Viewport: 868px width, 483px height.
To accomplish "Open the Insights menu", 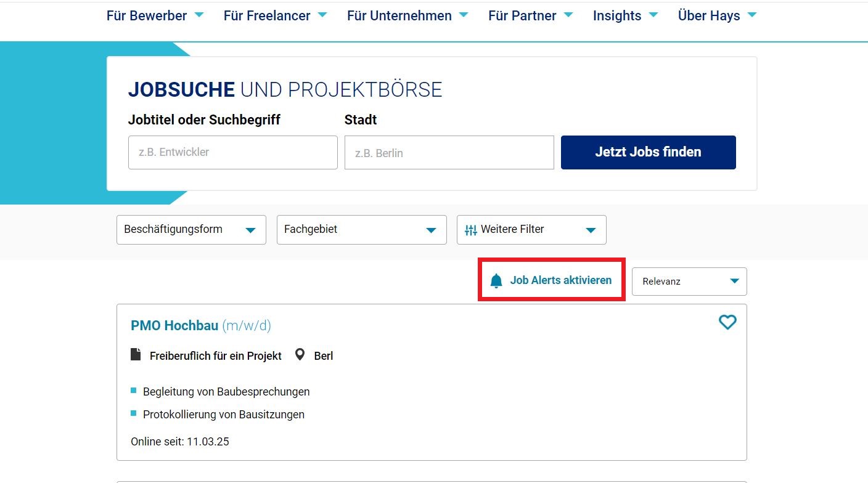I will (625, 15).
